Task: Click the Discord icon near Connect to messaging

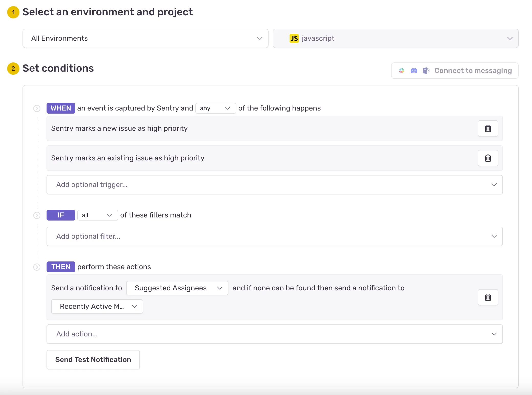Action: click(414, 70)
